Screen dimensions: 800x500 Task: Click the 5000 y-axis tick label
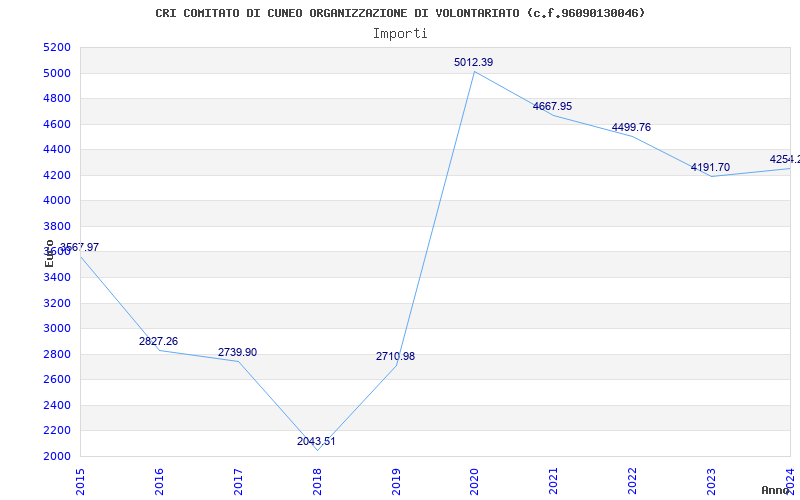coord(57,73)
